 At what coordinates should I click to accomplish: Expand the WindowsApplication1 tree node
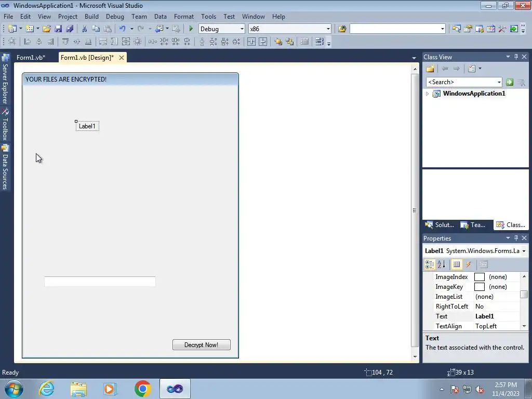427,94
